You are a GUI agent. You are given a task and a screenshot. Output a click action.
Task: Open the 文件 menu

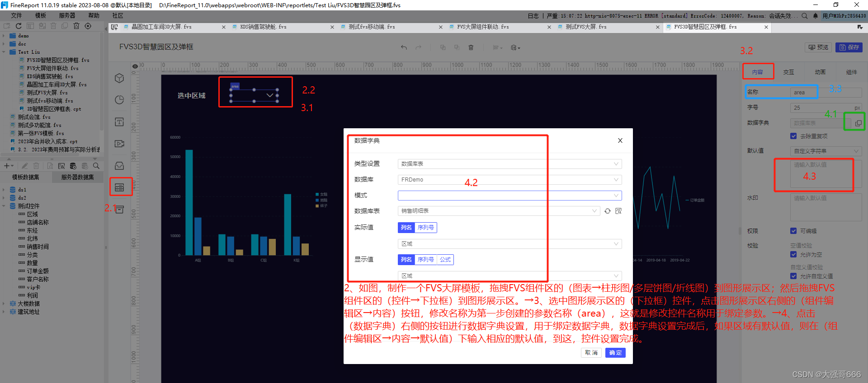16,16
